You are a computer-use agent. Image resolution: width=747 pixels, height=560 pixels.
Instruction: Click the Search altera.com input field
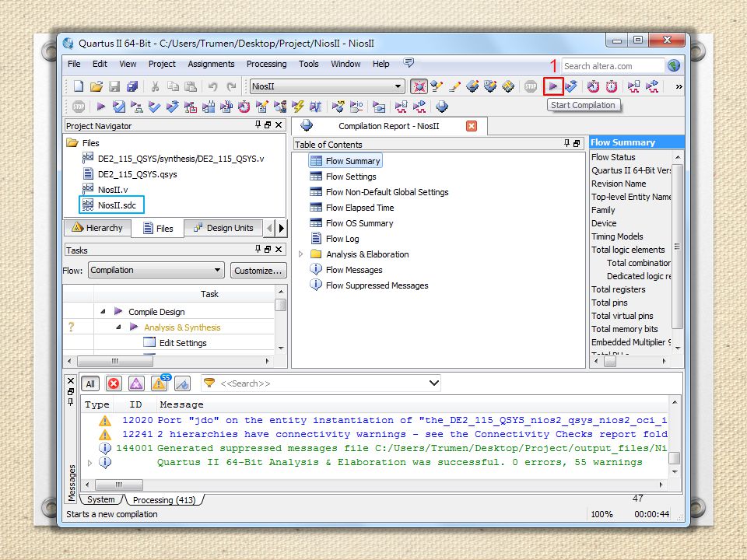click(612, 65)
